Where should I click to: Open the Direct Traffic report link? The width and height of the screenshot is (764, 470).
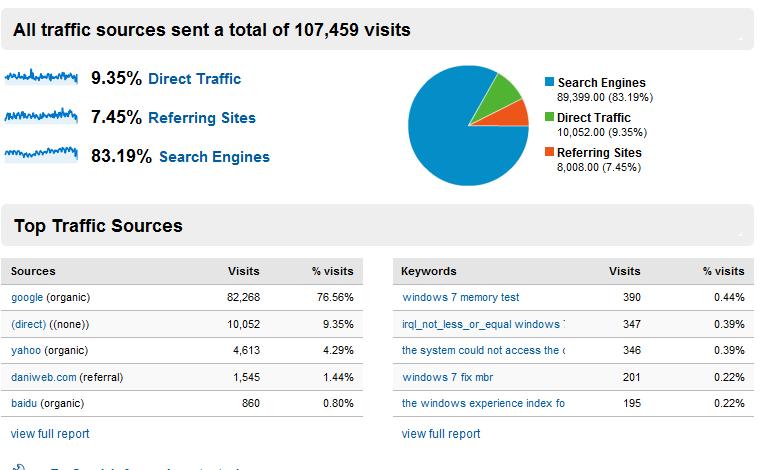[x=194, y=79]
